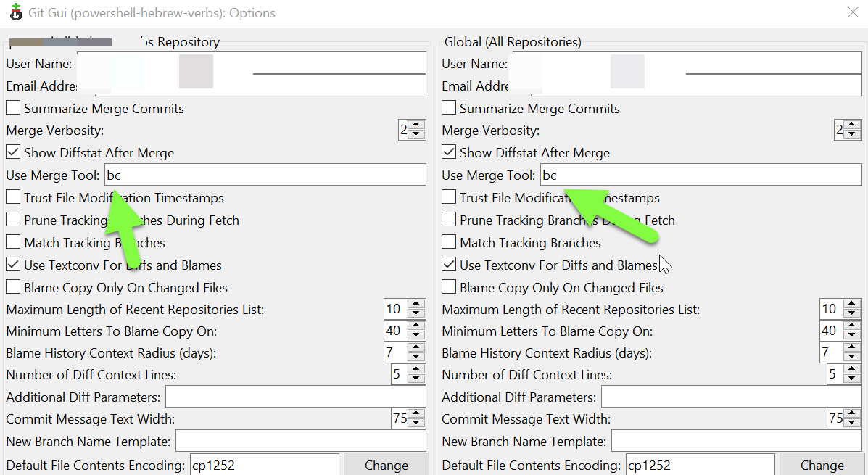Image resolution: width=868 pixels, height=475 pixels.
Task: Check global Trust File Modification Timestamps option
Action: (x=449, y=197)
